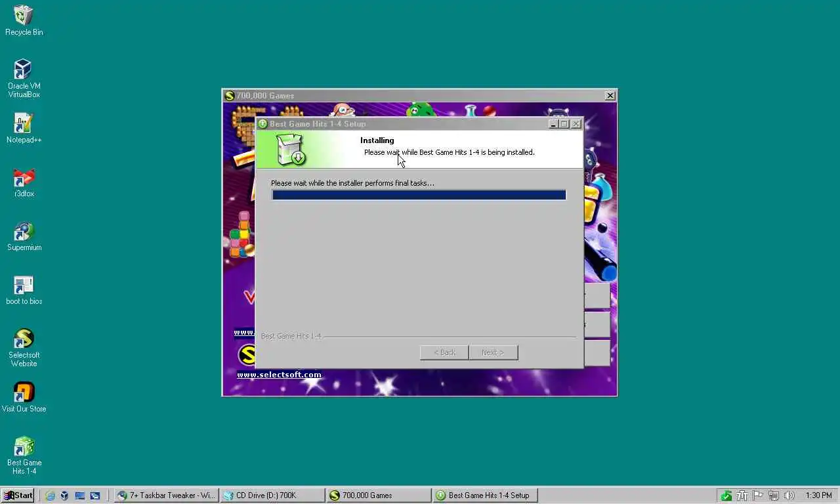Click the green tray icon
Image resolution: width=840 pixels, height=504 pixels.
[x=726, y=495]
